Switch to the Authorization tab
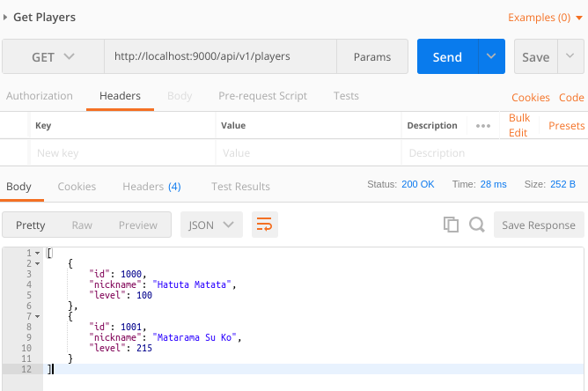 point(39,96)
